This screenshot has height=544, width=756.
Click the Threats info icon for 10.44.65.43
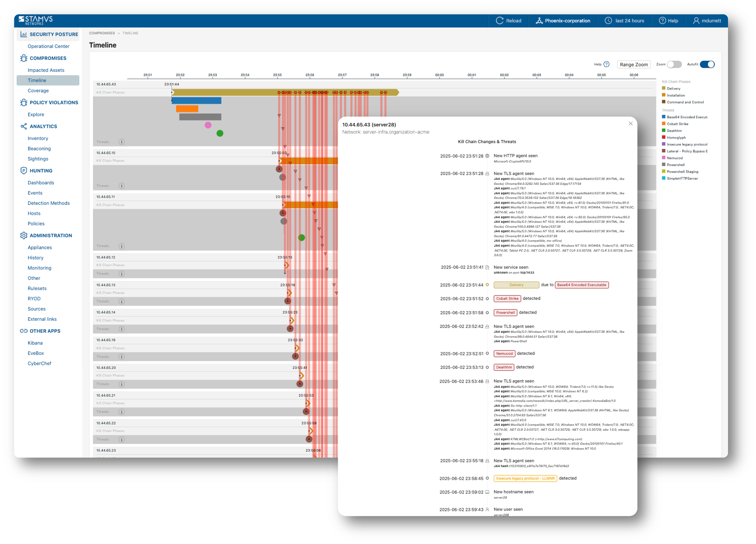(122, 142)
